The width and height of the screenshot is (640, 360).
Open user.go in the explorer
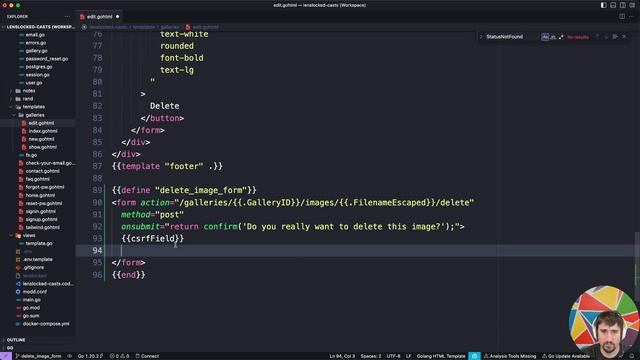pos(34,83)
